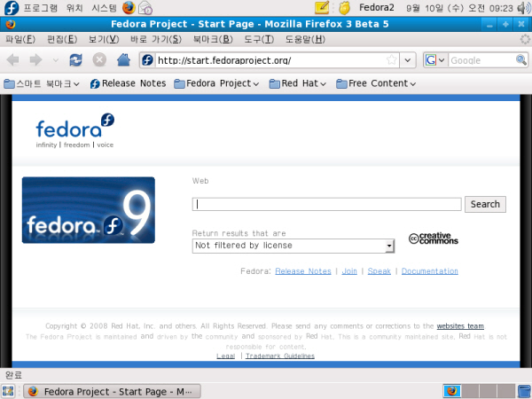Viewport: 532px width, 399px height.
Task: Follow the Speak link
Action: (379, 271)
